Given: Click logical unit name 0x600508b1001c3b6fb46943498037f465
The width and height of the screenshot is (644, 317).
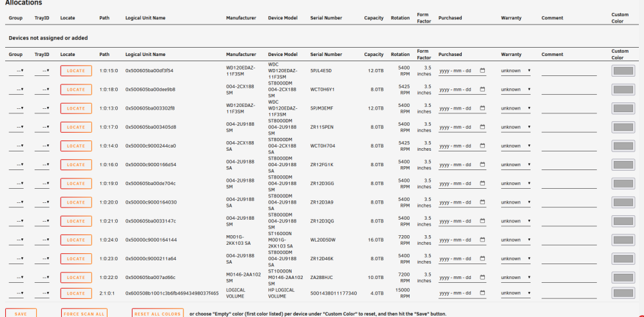Looking at the screenshot, I should (172, 293).
